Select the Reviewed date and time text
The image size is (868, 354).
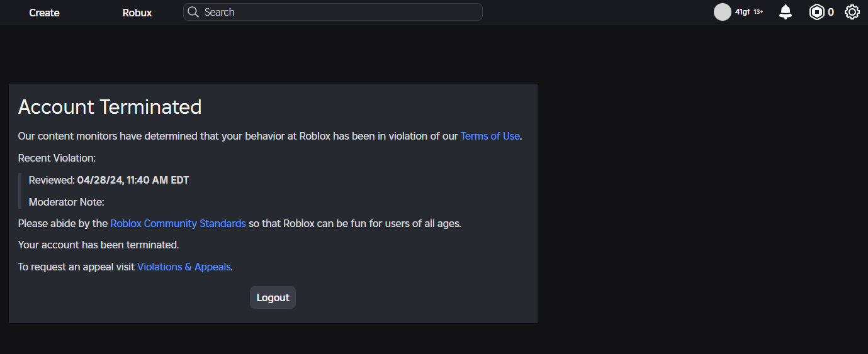(133, 180)
